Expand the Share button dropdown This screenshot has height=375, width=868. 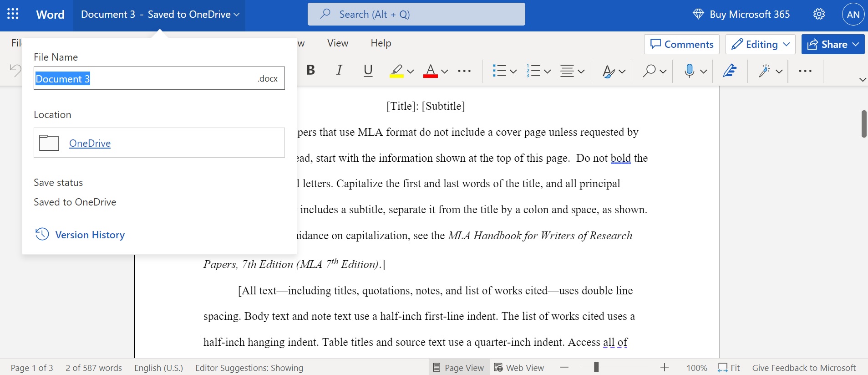point(856,44)
